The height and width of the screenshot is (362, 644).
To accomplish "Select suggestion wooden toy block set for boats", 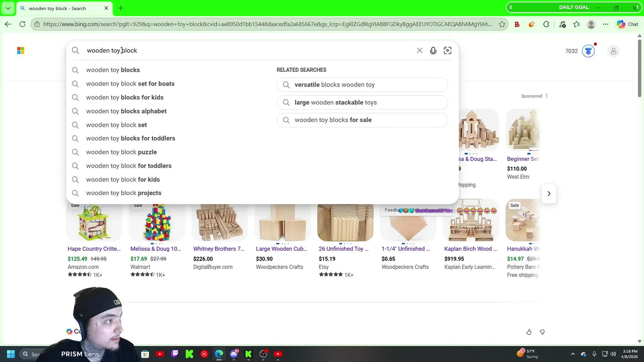I will (130, 83).
